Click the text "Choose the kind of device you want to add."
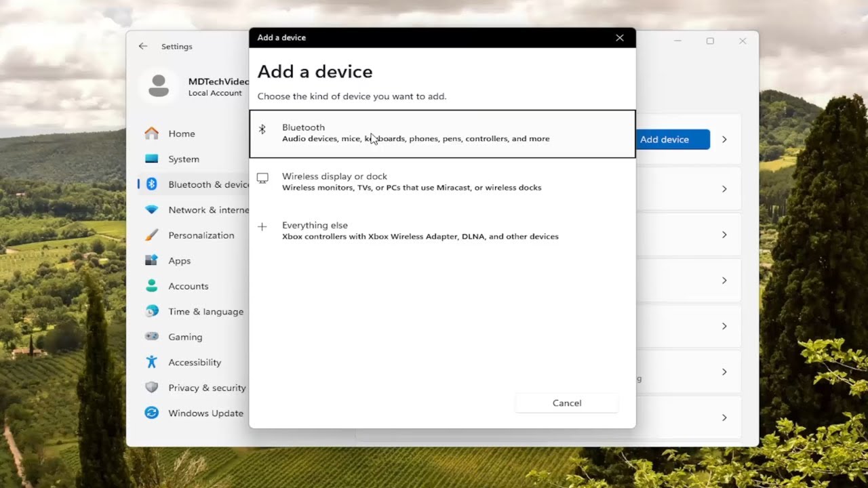Image resolution: width=868 pixels, height=488 pixels. click(352, 96)
